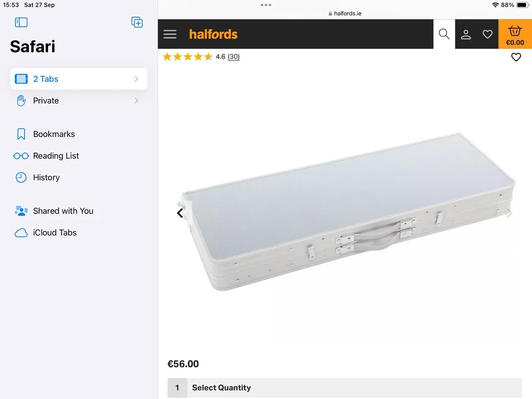
Task: Go to previous product image
Action: pos(180,213)
